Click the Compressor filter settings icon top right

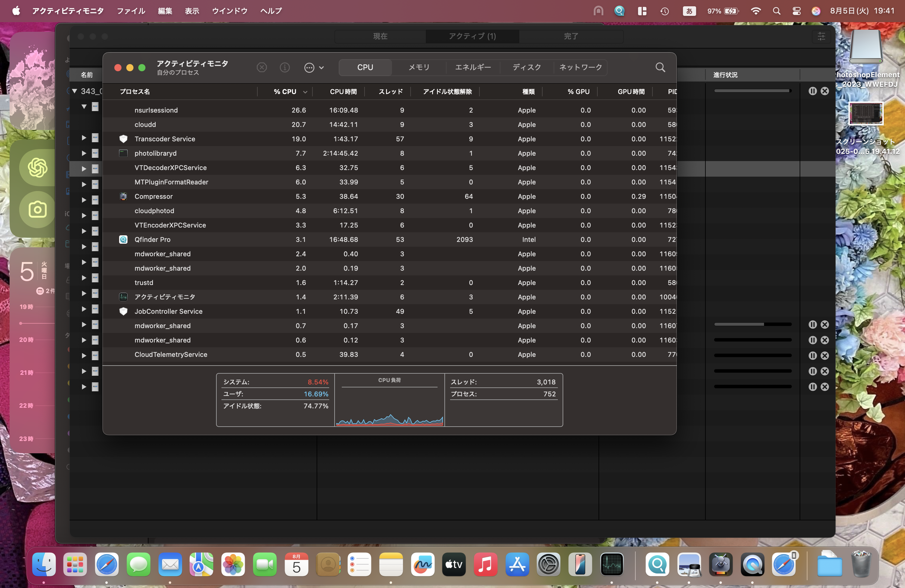point(821,36)
